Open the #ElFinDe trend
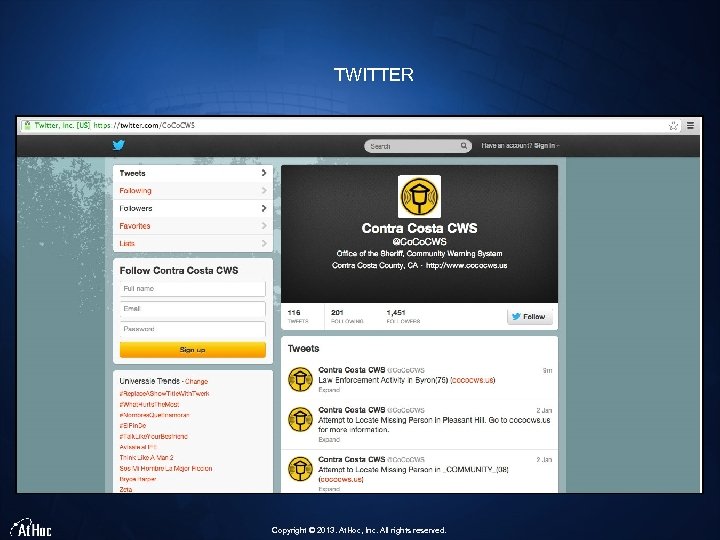 click(x=133, y=426)
